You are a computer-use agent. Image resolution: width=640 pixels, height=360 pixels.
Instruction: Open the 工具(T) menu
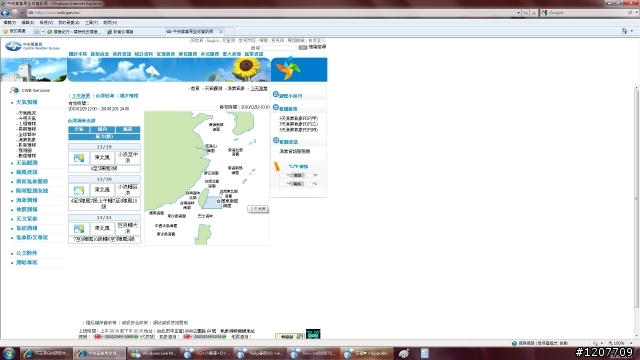point(91,22)
